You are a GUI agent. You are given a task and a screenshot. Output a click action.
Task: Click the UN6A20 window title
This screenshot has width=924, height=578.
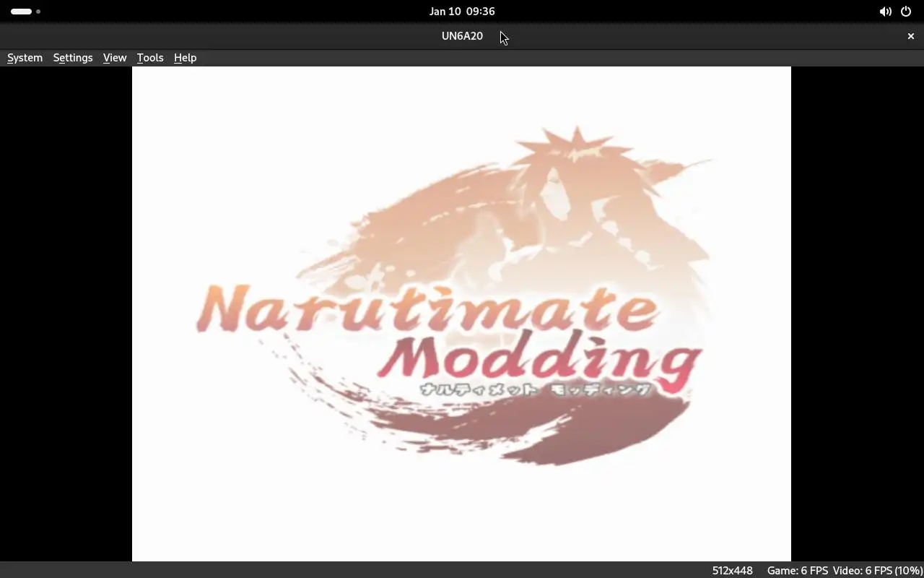(462, 36)
